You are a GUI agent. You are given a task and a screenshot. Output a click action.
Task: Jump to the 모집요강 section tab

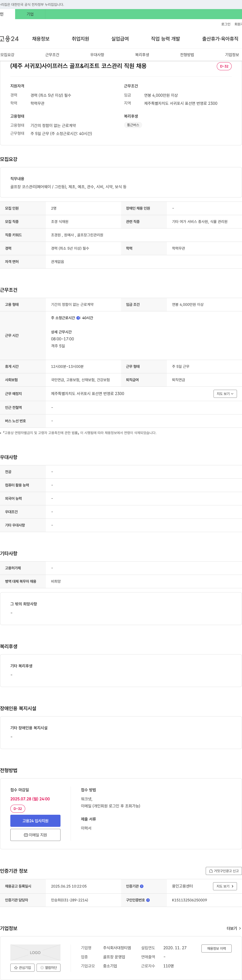tap(8, 55)
